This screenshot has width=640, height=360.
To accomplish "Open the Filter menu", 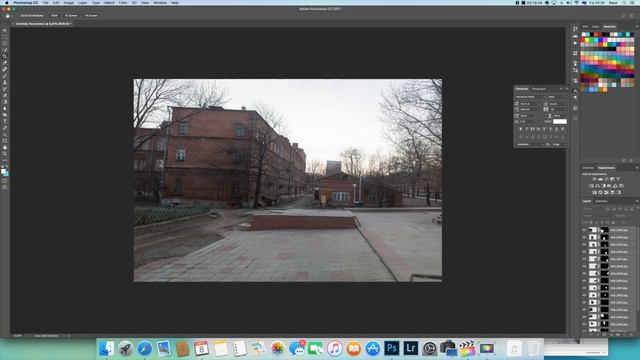I will pyautogui.click(x=123, y=2).
